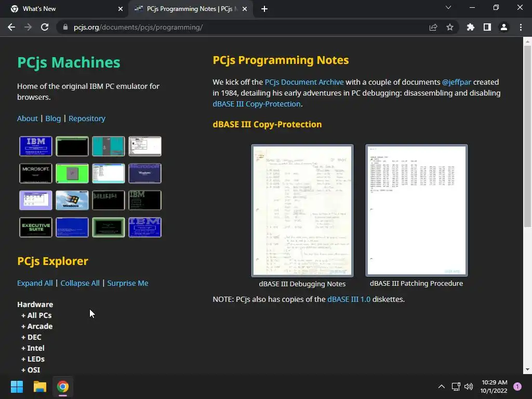The height and width of the screenshot is (399, 532).
Task: Share this page via the share icon
Action: 433,27
